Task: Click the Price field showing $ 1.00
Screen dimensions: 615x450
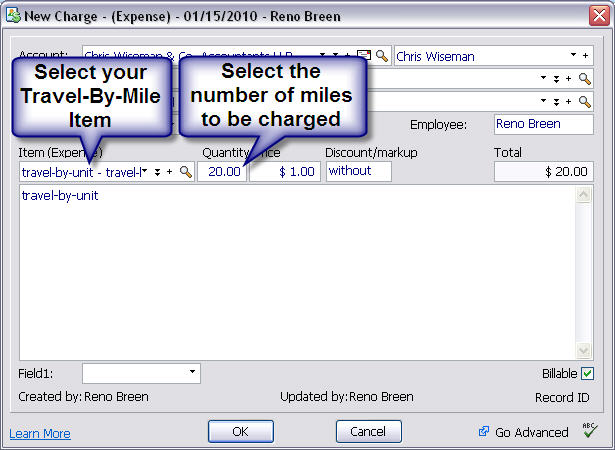Action: click(x=284, y=172)
